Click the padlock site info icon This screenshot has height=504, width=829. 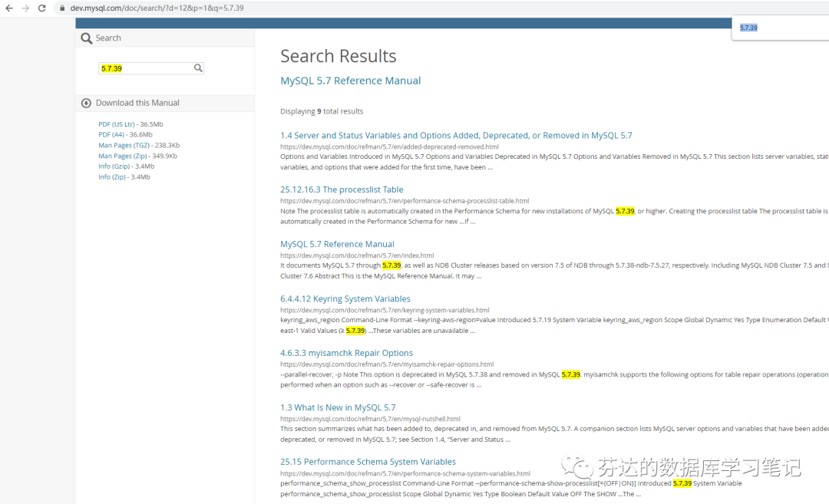point(62,8)
